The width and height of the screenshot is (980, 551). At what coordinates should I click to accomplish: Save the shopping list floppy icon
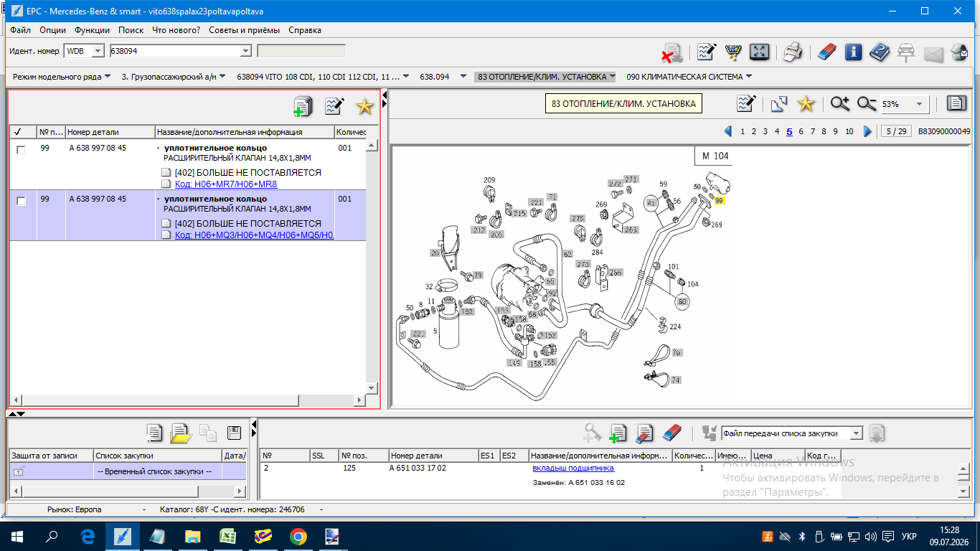click(234, 433)
